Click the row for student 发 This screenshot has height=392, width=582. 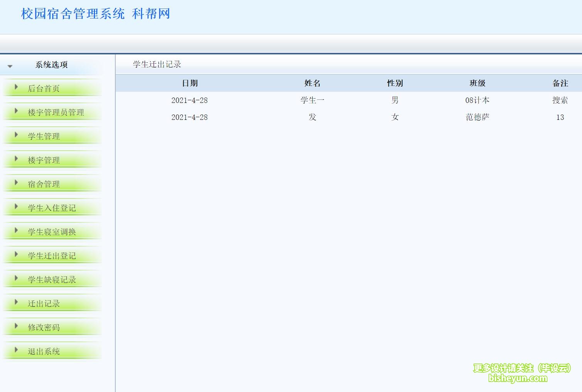(312, 117)
